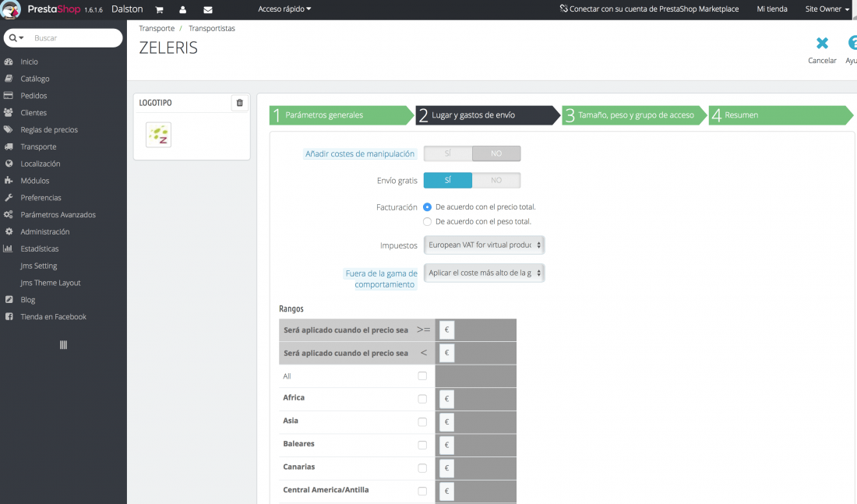
Task: Open Jms Setting menu item
Action: pyautogui.click(x=38, y=266)
